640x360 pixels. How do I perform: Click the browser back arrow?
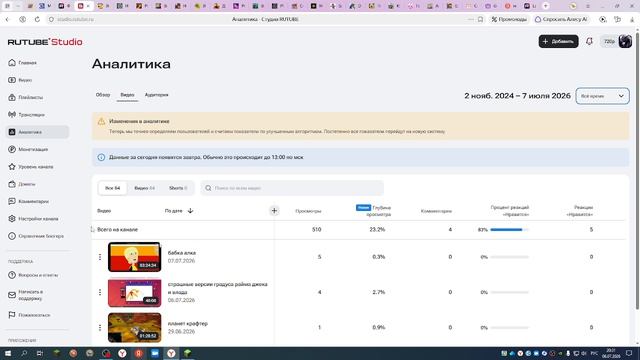point(7,19)
